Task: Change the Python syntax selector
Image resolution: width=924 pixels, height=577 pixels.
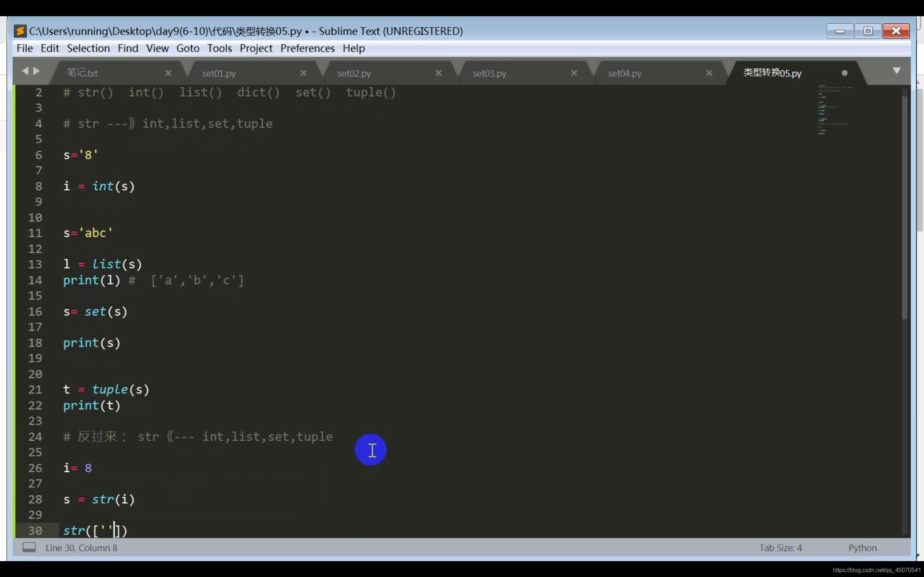Action: click(x=862, y=548)
